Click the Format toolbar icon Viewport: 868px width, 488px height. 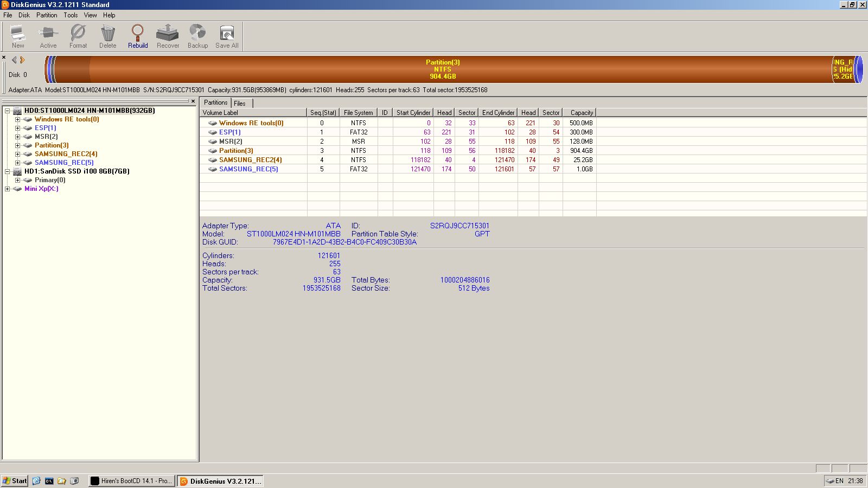[78, 36]
